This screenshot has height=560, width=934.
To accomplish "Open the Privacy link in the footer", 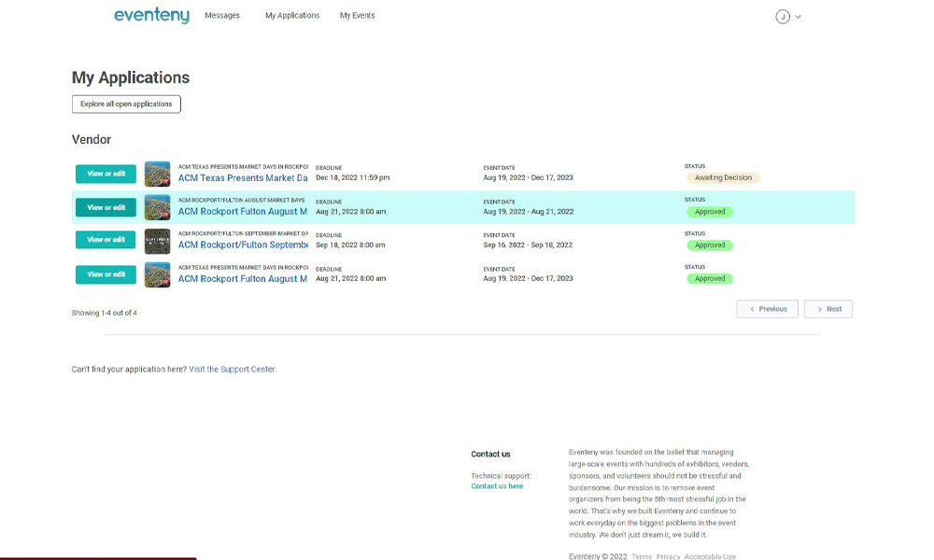I will coord(668,556).
